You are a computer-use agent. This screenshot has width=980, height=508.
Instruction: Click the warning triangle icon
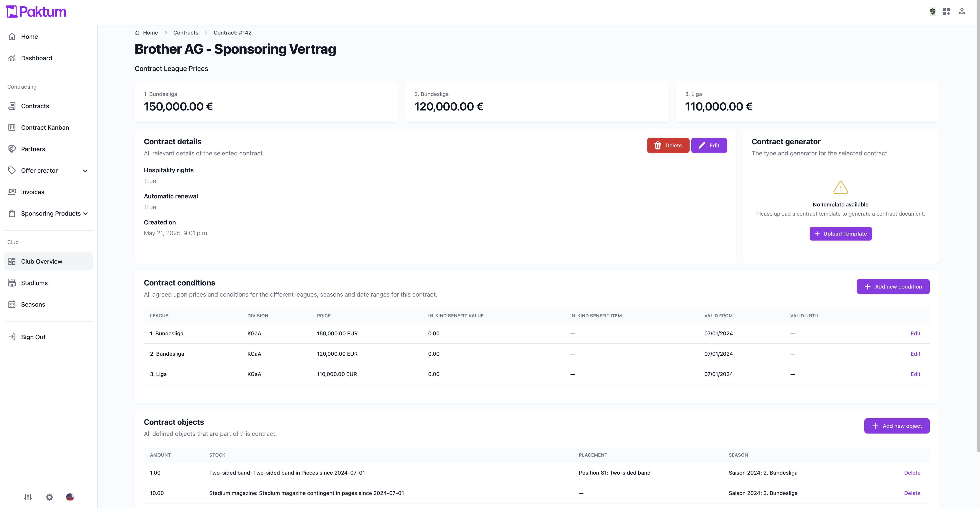[x=840, y=188]
